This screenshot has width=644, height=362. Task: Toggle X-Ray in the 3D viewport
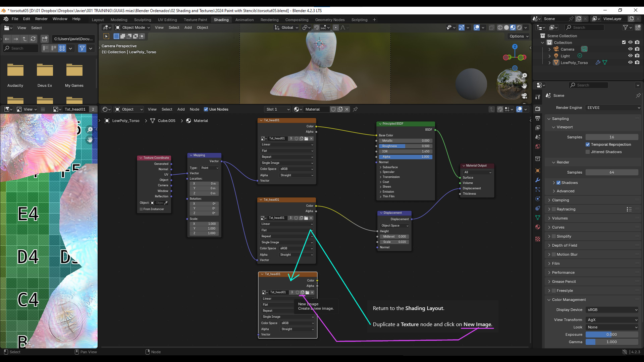(491, 27)
